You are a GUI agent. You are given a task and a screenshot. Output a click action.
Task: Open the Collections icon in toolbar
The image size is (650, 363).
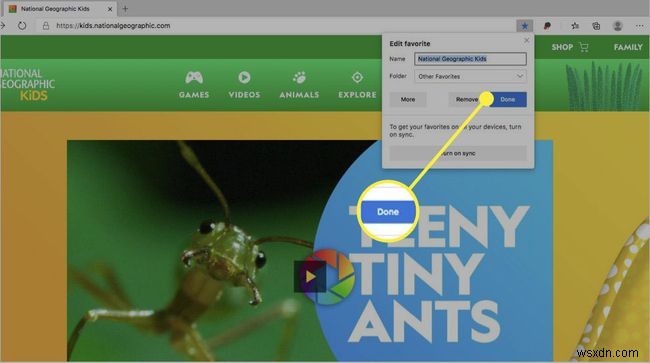click(x=596, y=26)
